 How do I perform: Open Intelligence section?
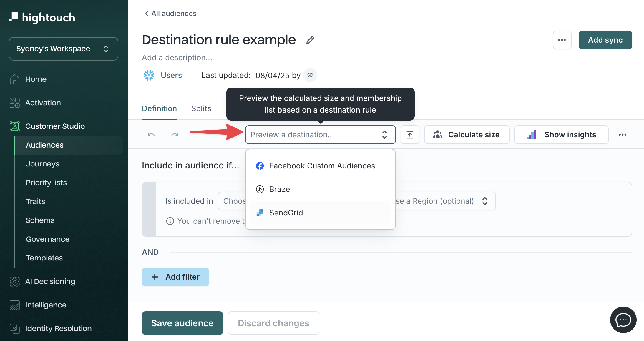(46, 305)
